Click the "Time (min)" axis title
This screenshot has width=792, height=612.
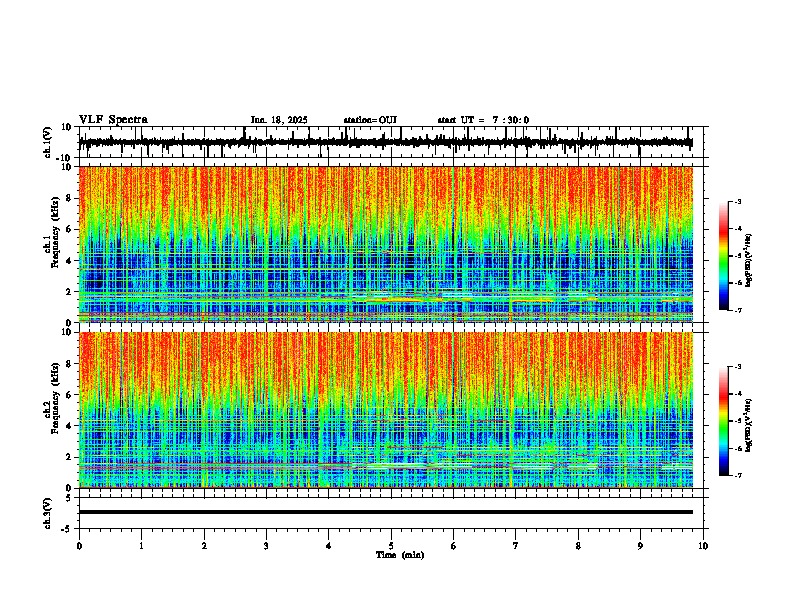400,555
